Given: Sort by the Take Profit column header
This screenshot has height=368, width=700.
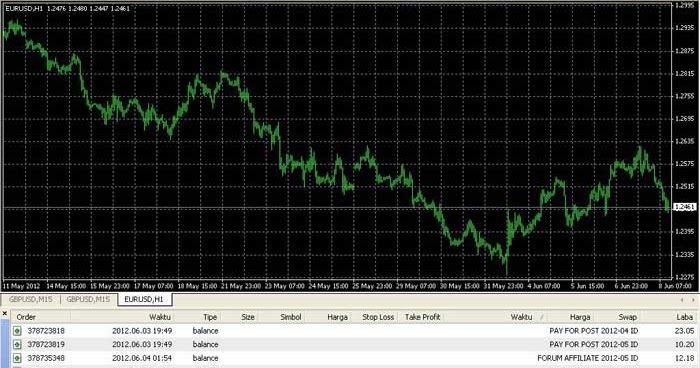Looking at the screenshot, I should coord(422,317).
